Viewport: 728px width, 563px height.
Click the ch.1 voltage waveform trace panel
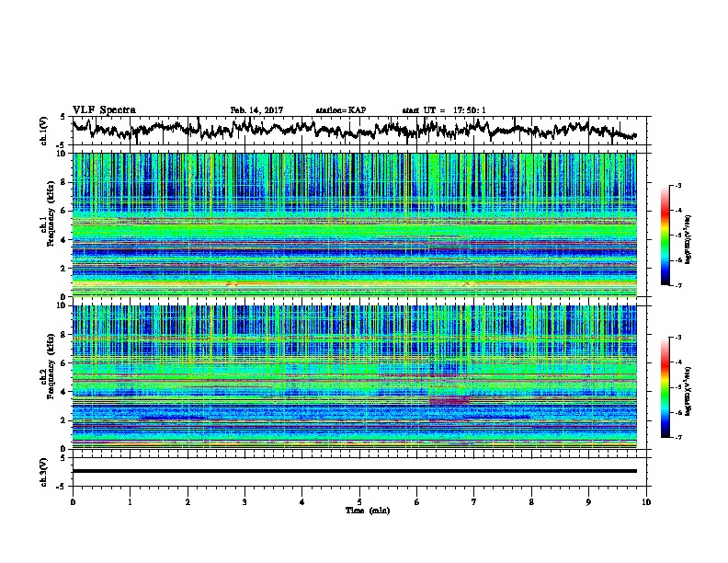point(361,131)
